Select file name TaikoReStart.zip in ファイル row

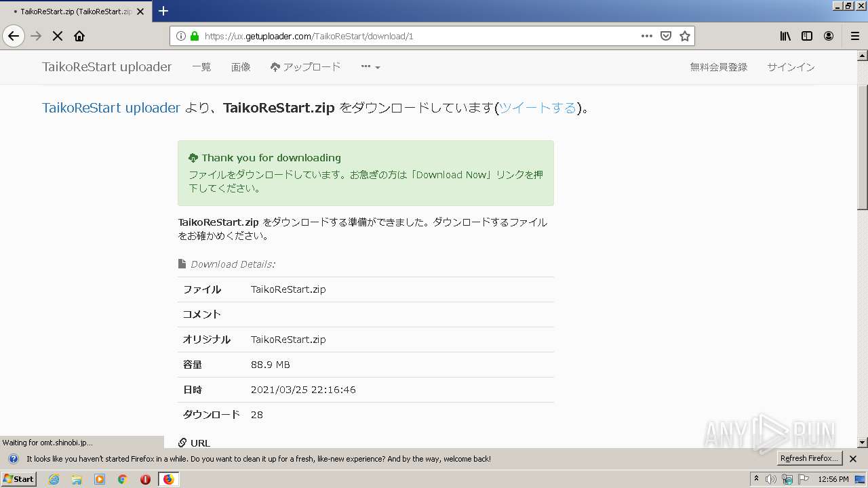(288, 289)
